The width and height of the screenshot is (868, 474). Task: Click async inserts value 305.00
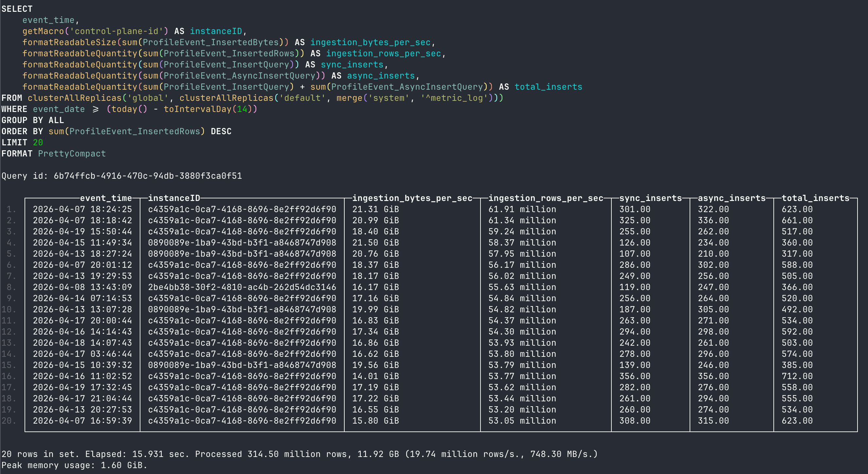[x=713, y=309]
